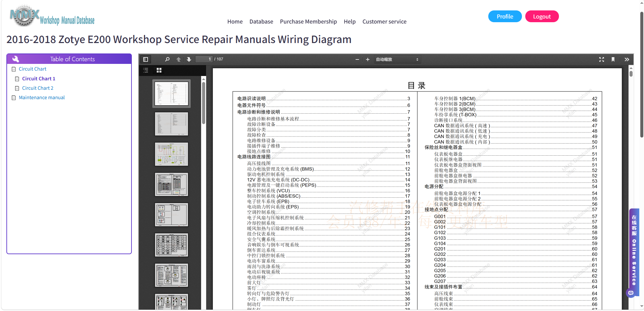Viewport: 644px width, 311px height.
Task: Open the Help page
Action: point(350,22)
